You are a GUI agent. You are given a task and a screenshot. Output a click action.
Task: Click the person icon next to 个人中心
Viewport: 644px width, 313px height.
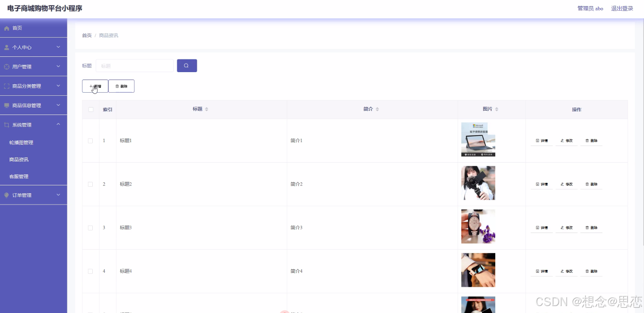pyautogui.click(x=7, y=47)
